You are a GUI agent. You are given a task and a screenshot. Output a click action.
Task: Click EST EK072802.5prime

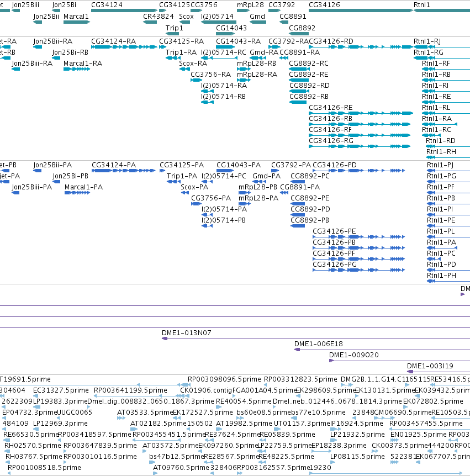point(433,401)
